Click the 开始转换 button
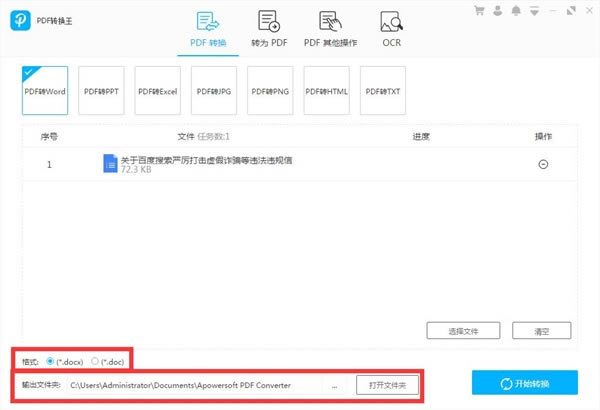600x410 pixels. 525,382
